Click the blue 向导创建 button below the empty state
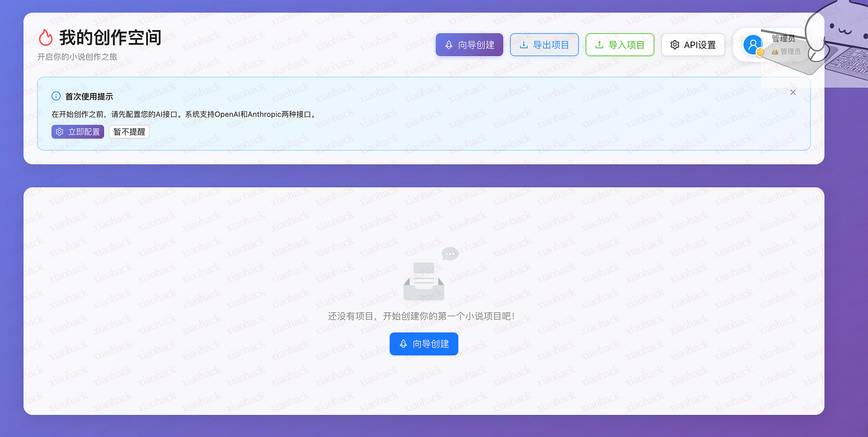Image resolution: width=868 pixels, height=437 pixels. point(423,344)
